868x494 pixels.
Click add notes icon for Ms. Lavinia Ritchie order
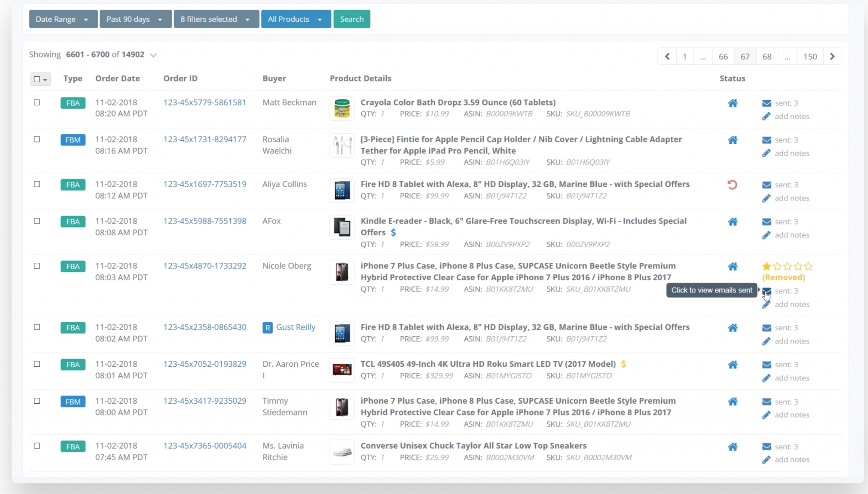pos(766,459)
